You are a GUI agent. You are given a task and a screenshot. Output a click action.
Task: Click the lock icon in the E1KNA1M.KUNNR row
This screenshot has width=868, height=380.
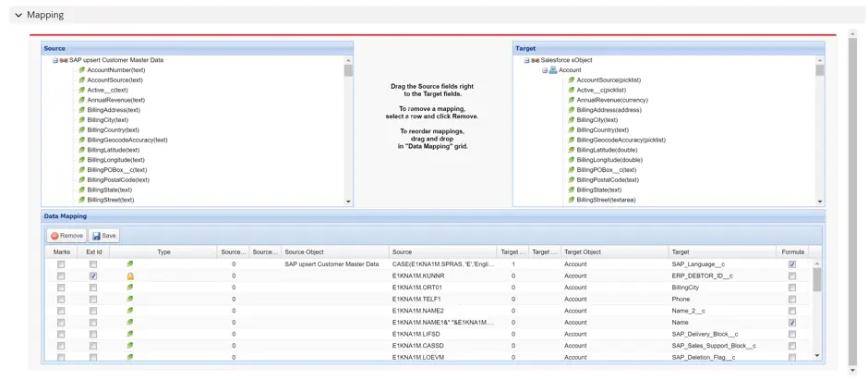pyautogui.click(x=130, y=276)
